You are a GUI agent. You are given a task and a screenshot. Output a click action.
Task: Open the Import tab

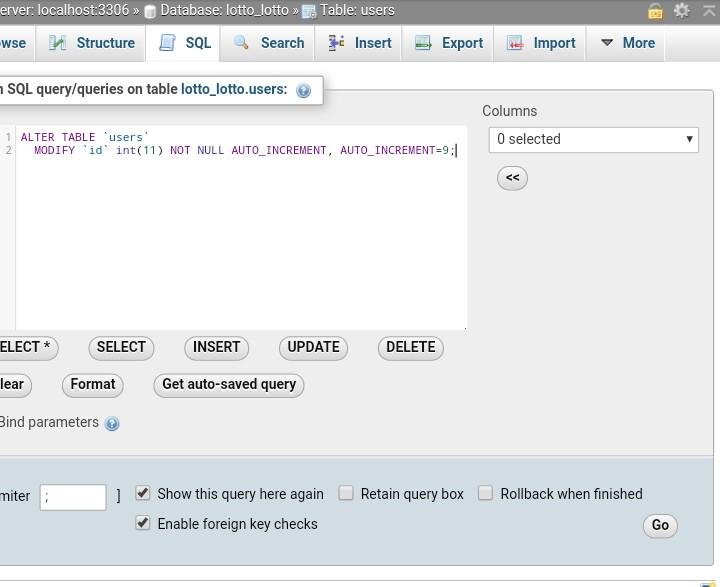click(x=541, y=43)
